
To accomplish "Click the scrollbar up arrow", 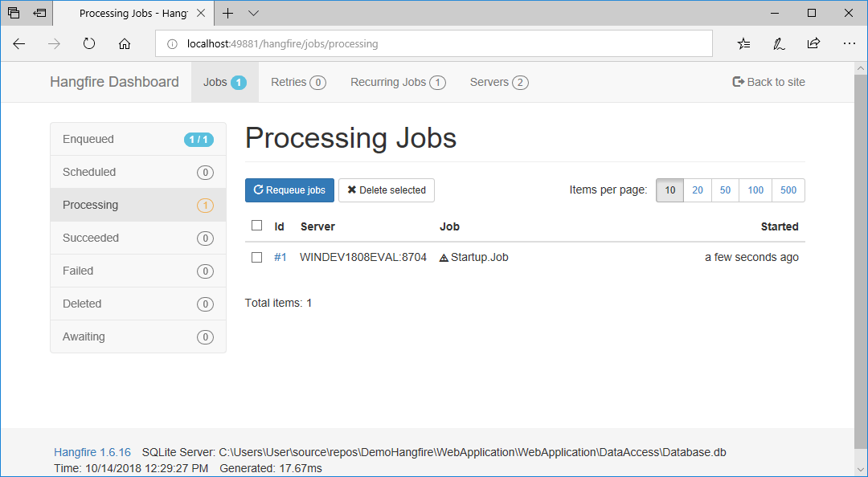I will 860,68.
